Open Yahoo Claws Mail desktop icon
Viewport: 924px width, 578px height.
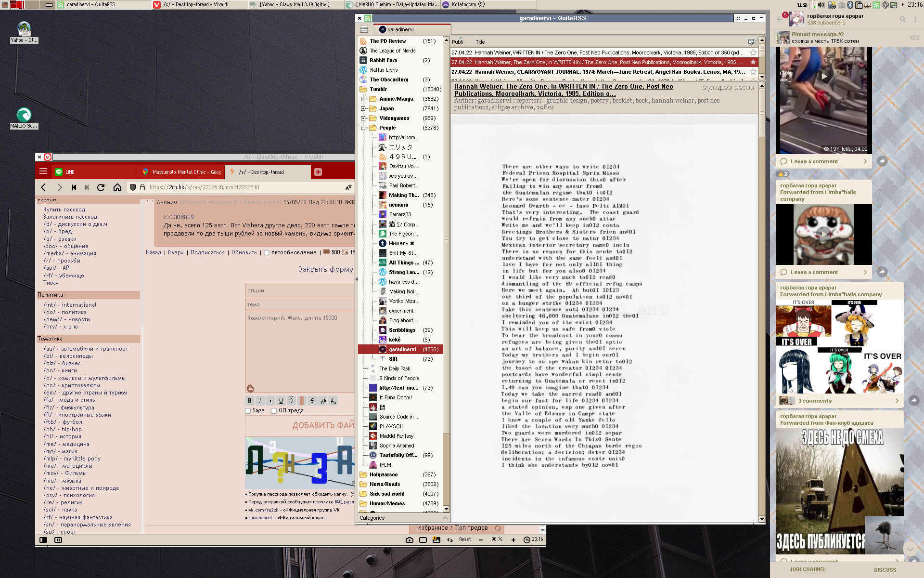(x=24, y=32)
